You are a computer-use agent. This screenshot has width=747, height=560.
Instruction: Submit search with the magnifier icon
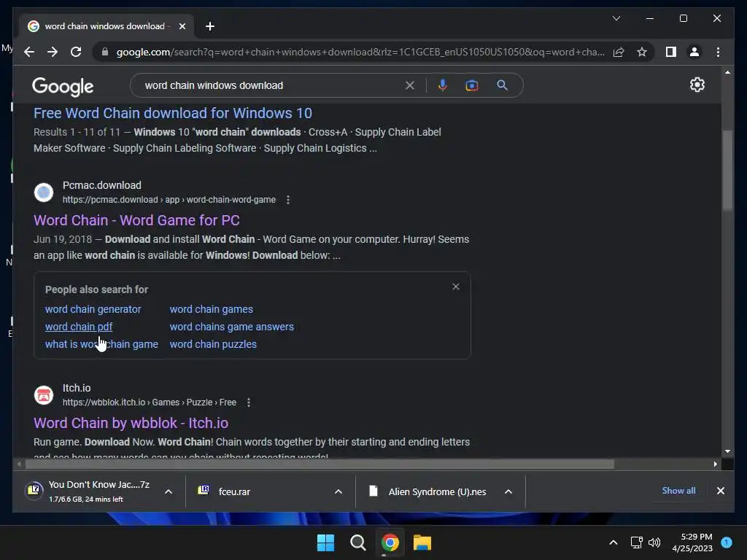502,85
